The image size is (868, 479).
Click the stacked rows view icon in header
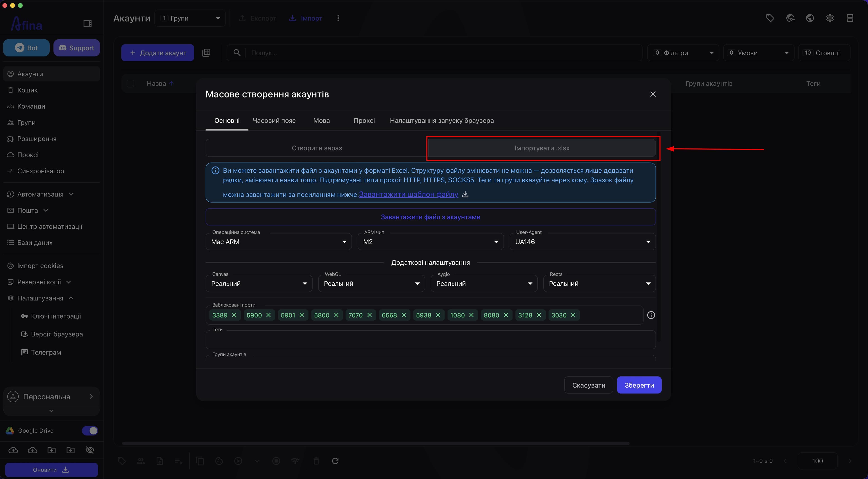tap(850, 18)
